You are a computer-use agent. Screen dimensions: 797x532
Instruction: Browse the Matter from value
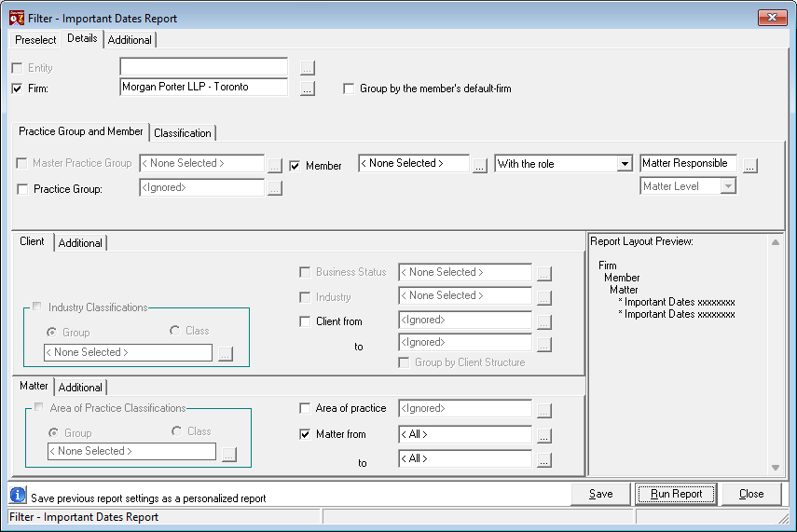[543, 435]
